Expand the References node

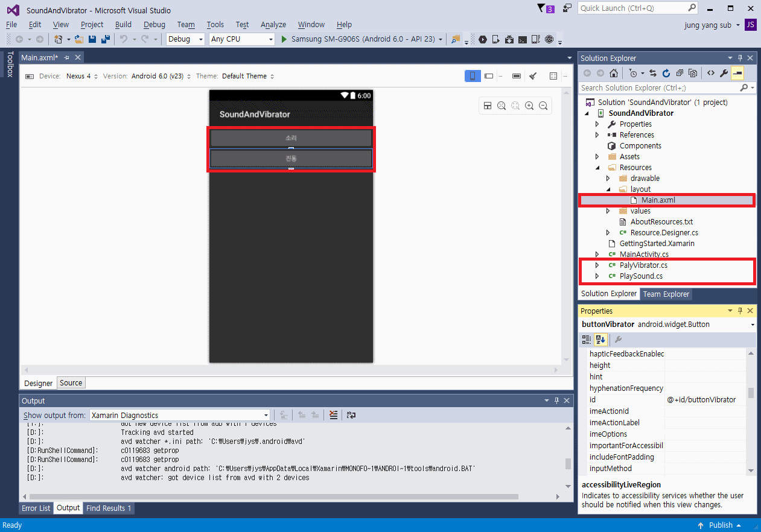(x=597, y=135)
